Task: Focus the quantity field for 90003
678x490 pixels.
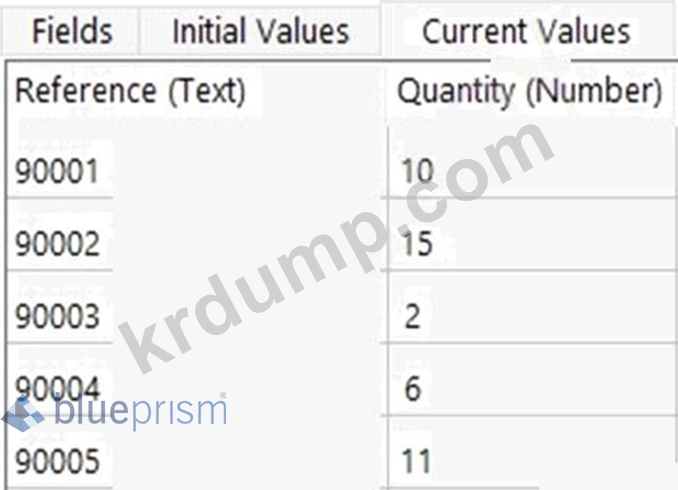Action: pyautogui.click(x=412, y=317)
